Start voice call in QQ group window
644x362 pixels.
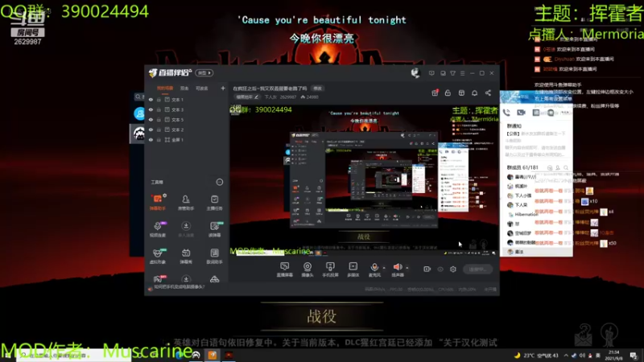coord(507,113)
